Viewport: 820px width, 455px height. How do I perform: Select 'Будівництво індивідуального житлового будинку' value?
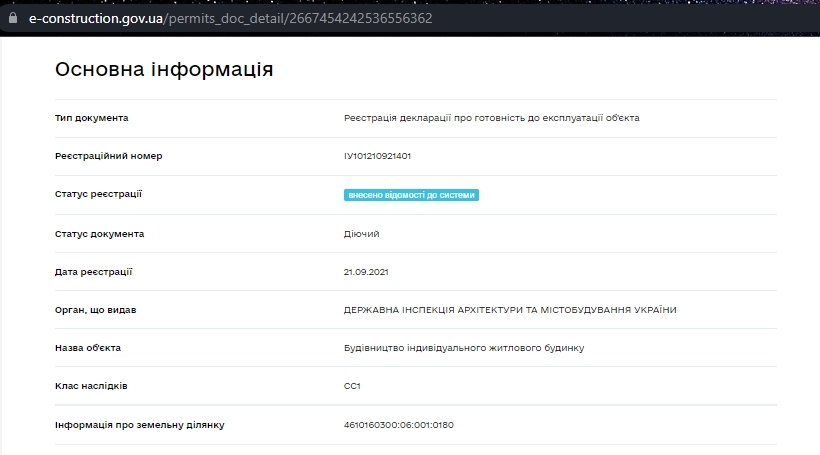point(464,348)
